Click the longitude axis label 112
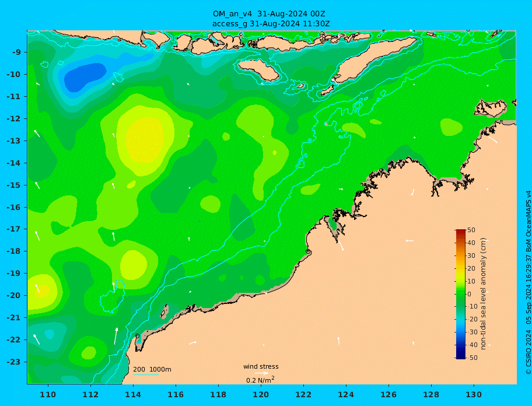Image resolution: width=532 pixels, height=406 pixels. [90, 395]
